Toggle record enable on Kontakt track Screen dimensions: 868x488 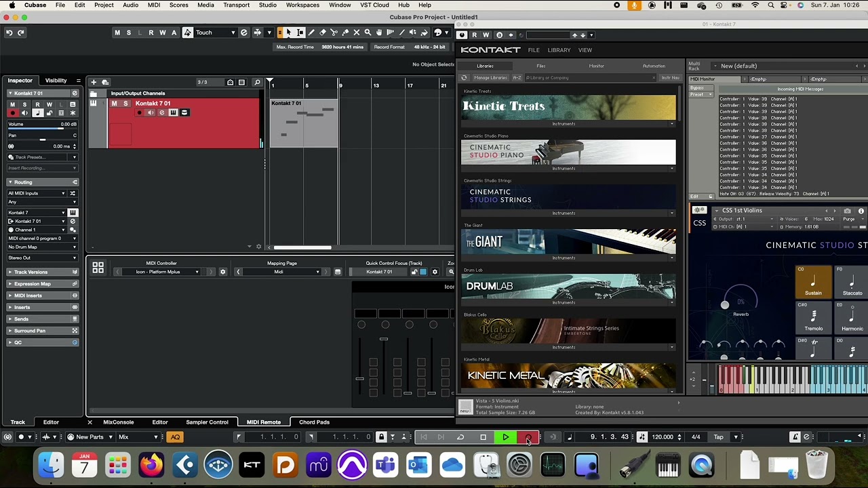pyautogui.click(x=139, y=113)
